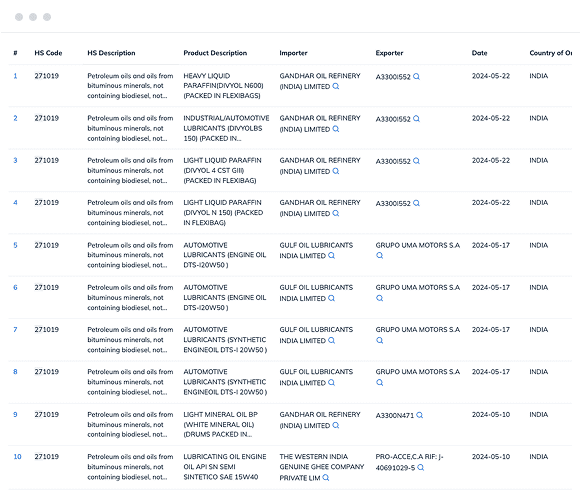580x500 pixels.
Task: Click the Country of Origin column header
Action: point(550,53)
